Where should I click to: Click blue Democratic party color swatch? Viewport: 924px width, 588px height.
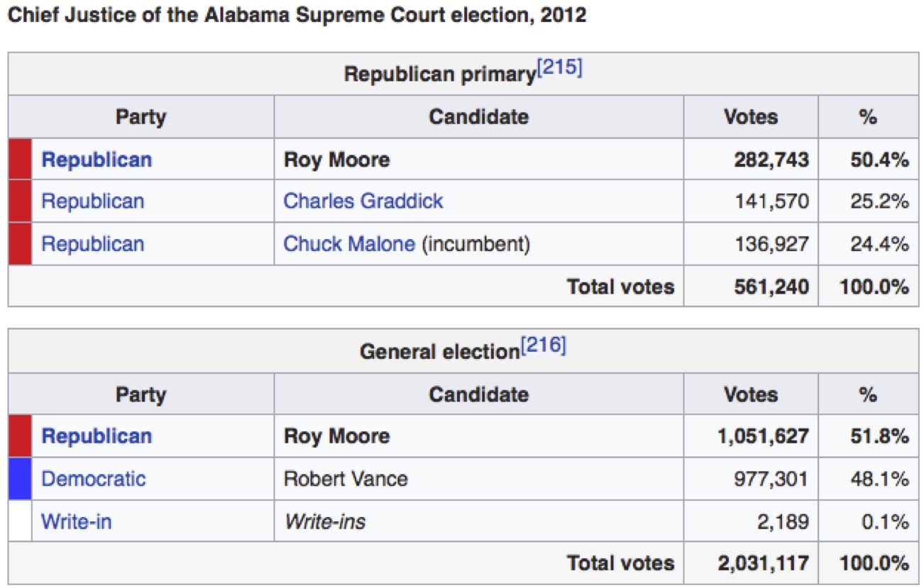point(20,479)
